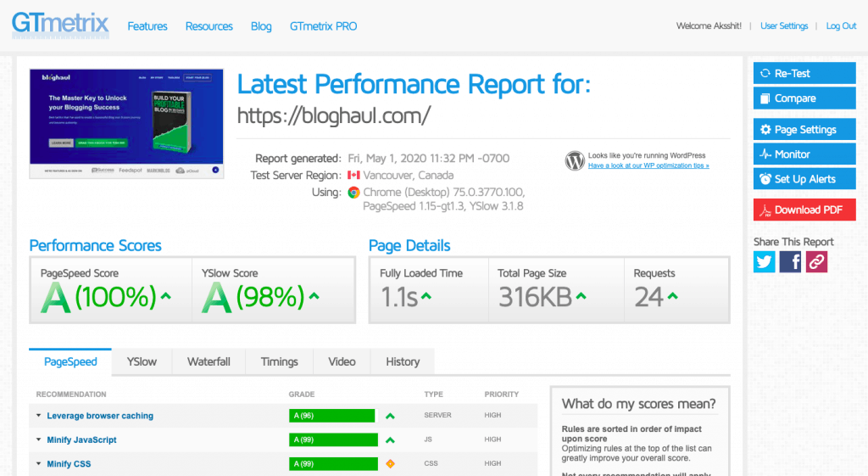
Task: Expand the Minify CSS recommendation
Action: pos(69,464)
